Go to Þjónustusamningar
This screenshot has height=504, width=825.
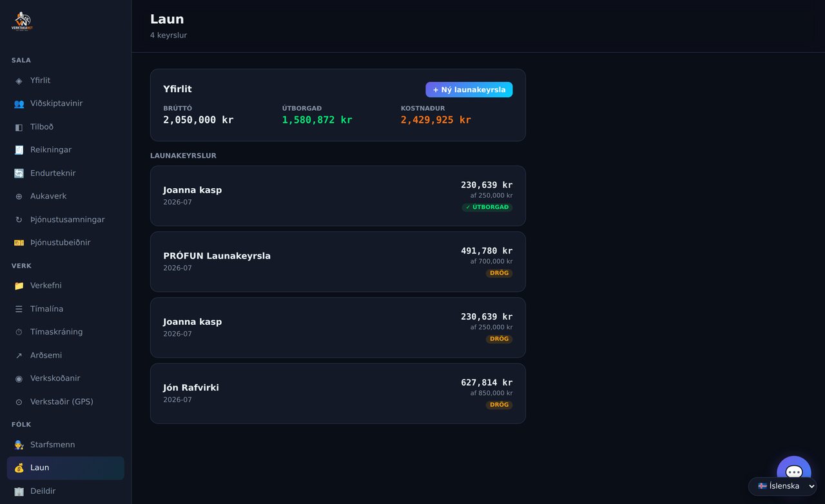[66, 220]
